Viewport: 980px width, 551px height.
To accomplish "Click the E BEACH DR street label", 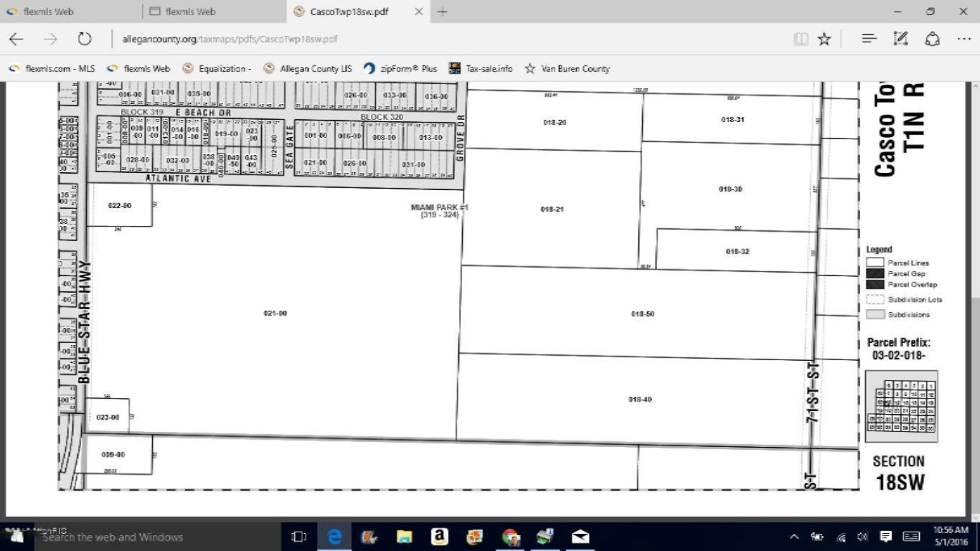I will click(x=203, y=113).
